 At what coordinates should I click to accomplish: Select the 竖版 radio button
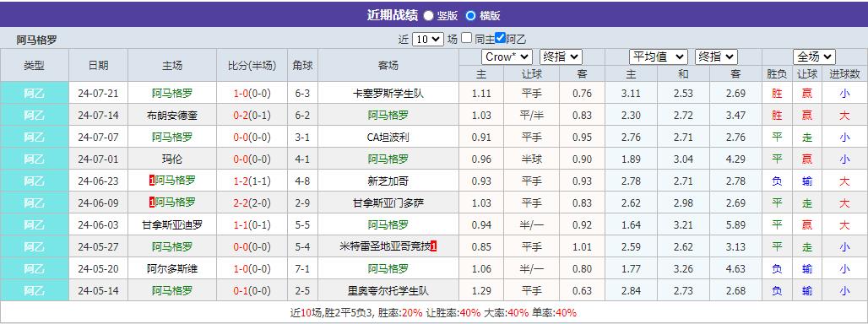coord(428,15)
